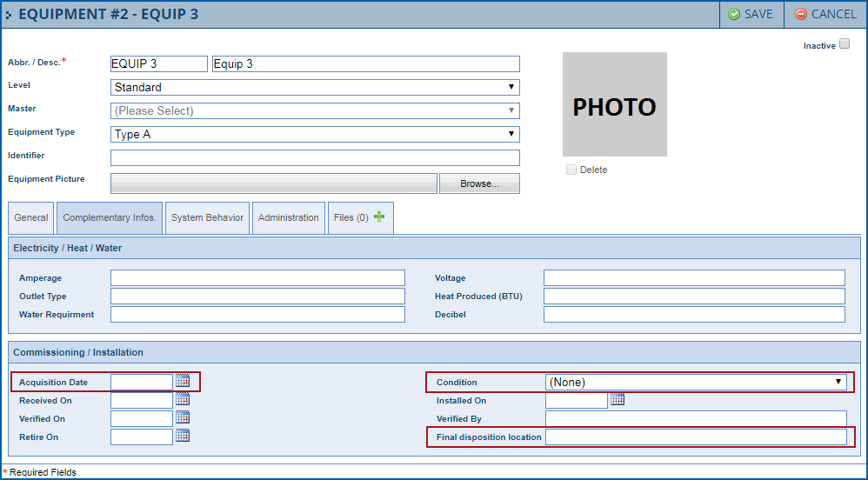Image resolution: width=868 pixels, height=480 pixels.
Task: Click the Save button
Action: coord(751,15)
